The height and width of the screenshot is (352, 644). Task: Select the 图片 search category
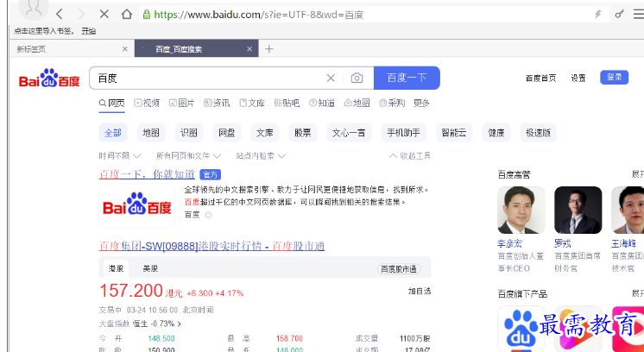coord(181,103)
